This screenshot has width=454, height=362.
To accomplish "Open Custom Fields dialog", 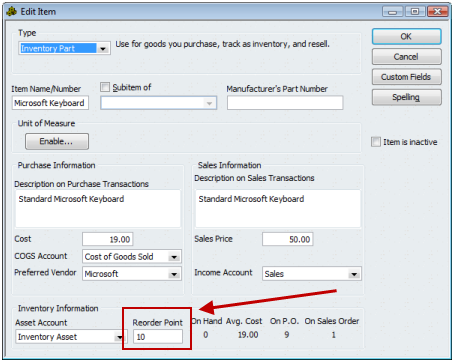I will 407,77.
